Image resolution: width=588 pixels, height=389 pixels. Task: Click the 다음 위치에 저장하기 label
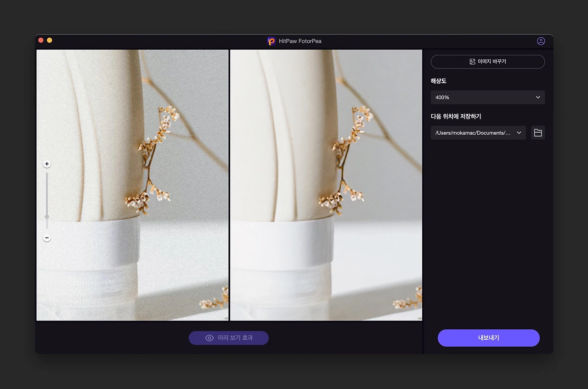(456, 117)
